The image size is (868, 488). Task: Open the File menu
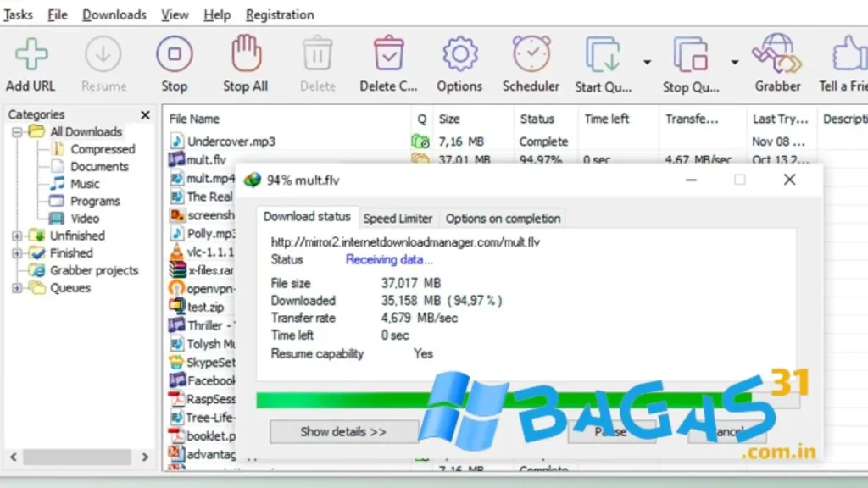coord(58,14)
